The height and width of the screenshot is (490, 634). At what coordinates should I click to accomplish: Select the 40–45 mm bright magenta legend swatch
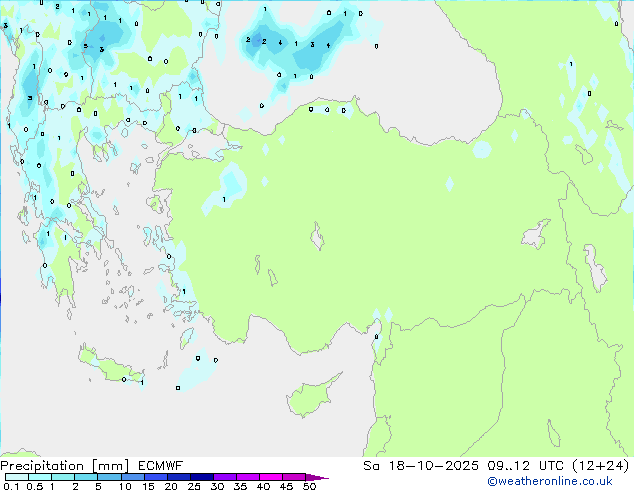click(271, 477)
